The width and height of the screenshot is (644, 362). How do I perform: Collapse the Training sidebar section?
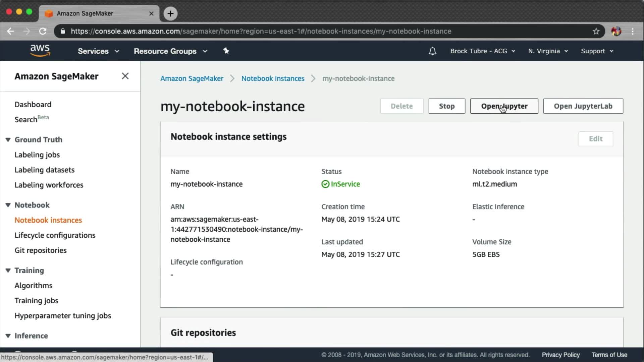click(x=8, y=270)
